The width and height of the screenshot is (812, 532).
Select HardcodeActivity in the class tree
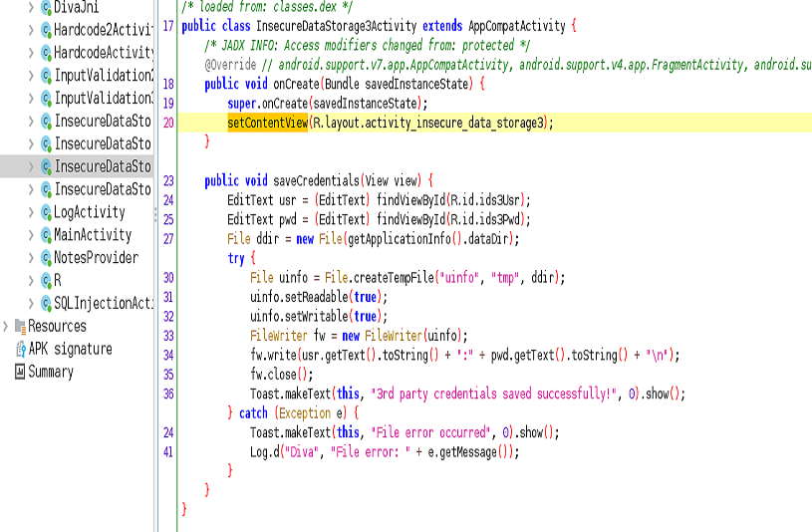pyautogui.click(x=104, y=53)
